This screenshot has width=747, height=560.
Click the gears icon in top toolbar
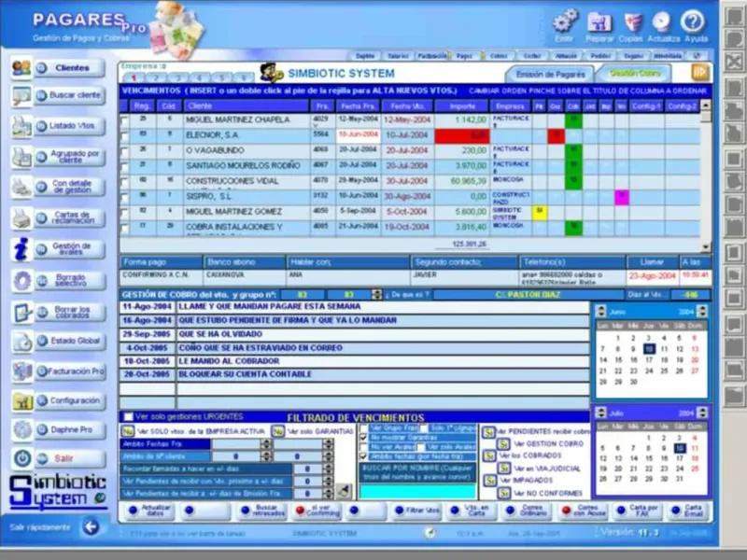pos(565,21)
